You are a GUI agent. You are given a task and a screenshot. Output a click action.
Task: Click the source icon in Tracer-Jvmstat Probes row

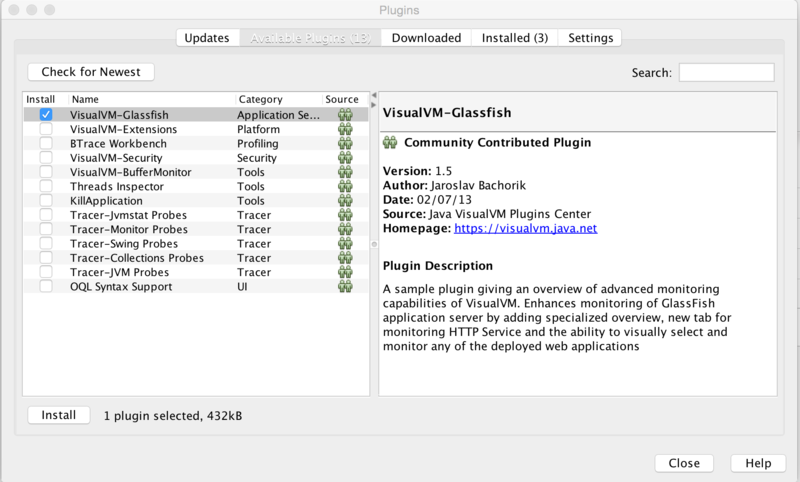(x=345, y=215)
